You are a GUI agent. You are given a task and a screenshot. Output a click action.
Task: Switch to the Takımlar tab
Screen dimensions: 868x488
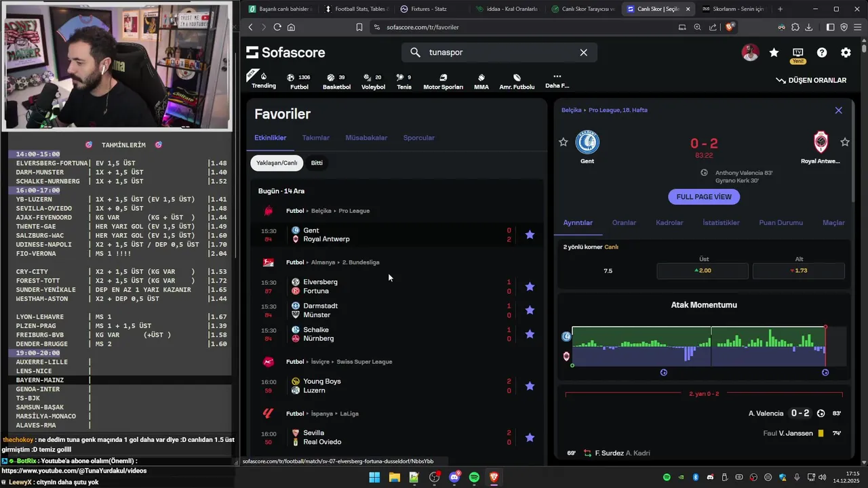pyautogui.click(x=316, y=138)
